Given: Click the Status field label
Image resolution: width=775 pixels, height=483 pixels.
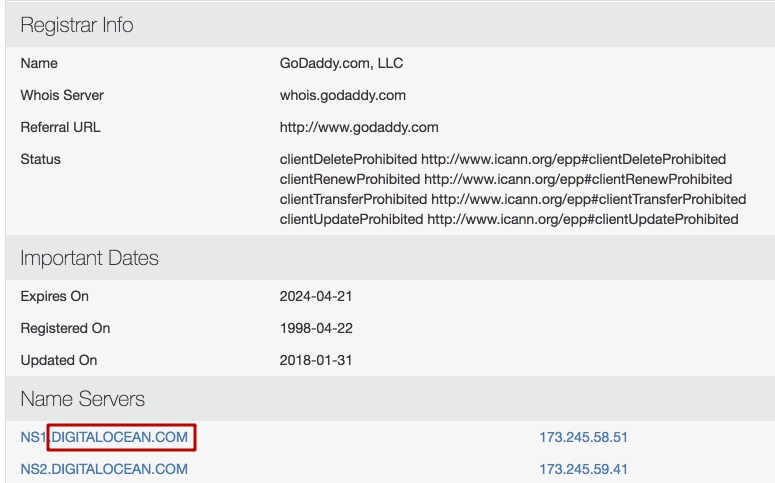Looking at the screenshot, I should click(x=41, y=159).
